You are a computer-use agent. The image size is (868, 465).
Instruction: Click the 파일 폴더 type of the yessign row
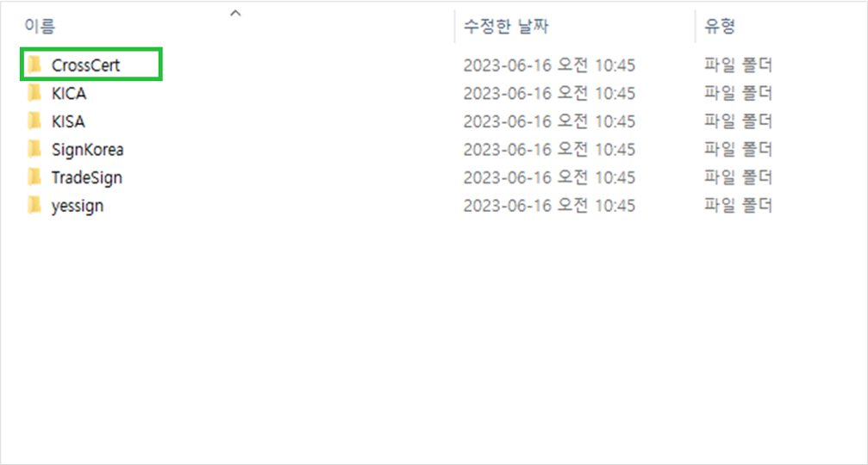(x=738, y=206)
